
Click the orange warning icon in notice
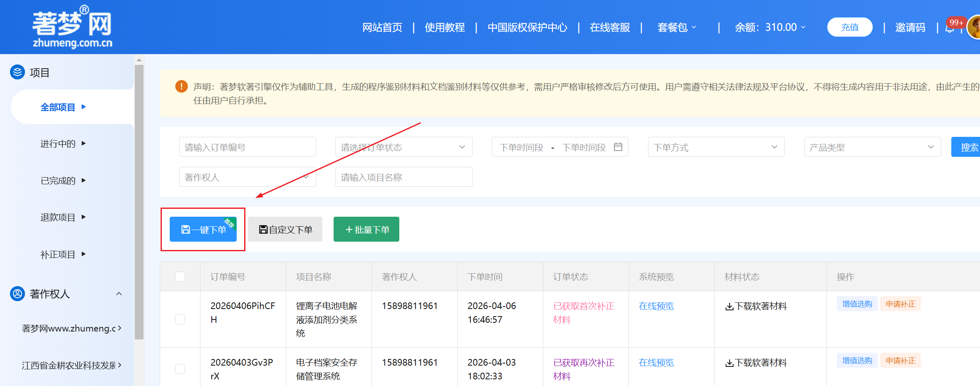pos(181,87)
